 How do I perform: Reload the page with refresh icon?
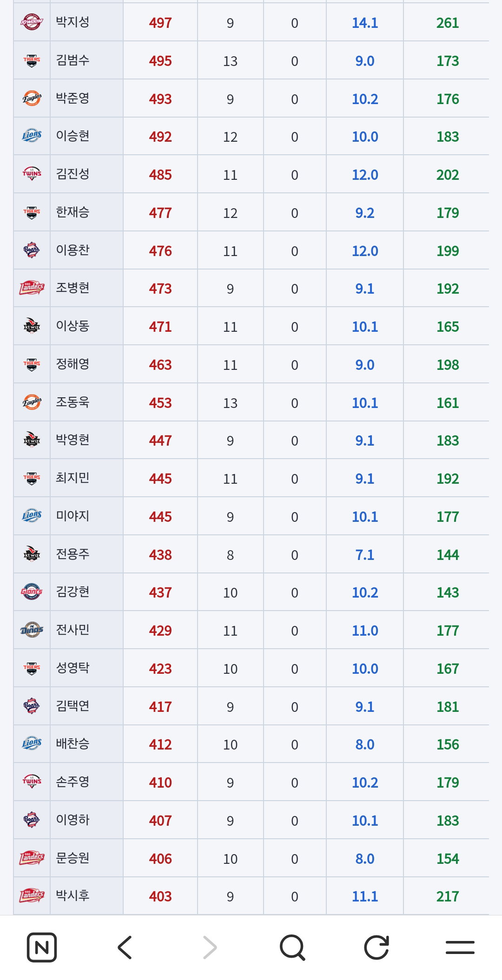[x=376, y=947]
